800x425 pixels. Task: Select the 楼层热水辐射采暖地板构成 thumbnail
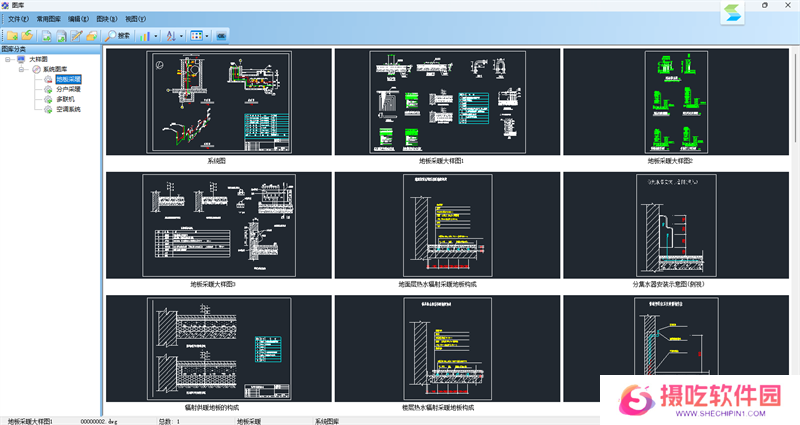(x=447, y=348)
